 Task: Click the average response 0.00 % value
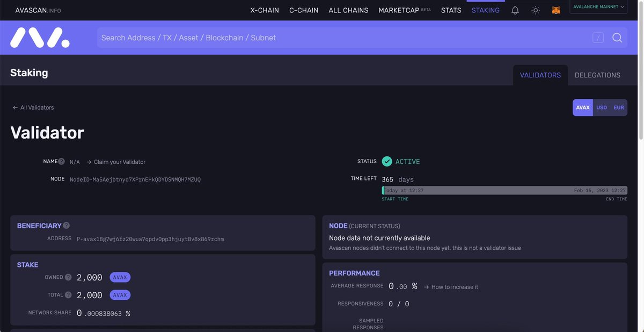(x=403, y=286)
